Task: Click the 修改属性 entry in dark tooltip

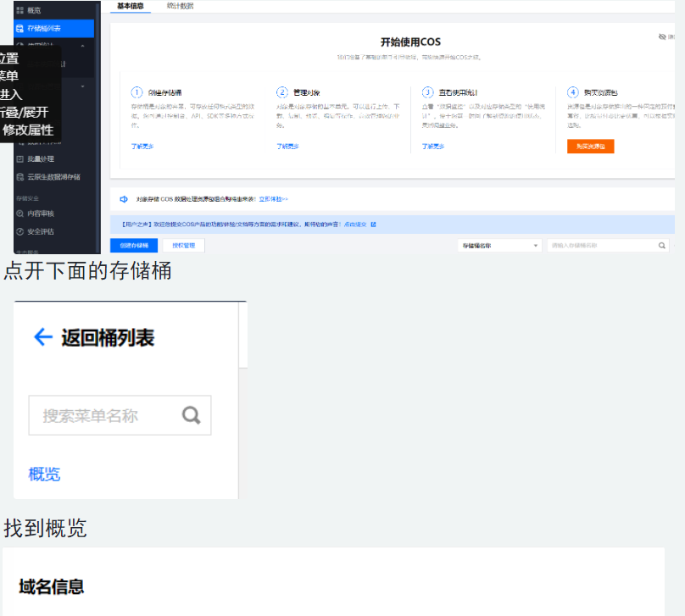Action: tap(28, 130)
